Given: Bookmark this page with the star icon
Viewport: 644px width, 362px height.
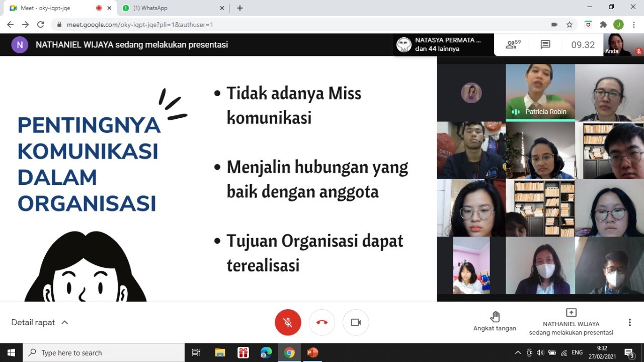Looking at the screenshot, I should [x=570, y=24].
